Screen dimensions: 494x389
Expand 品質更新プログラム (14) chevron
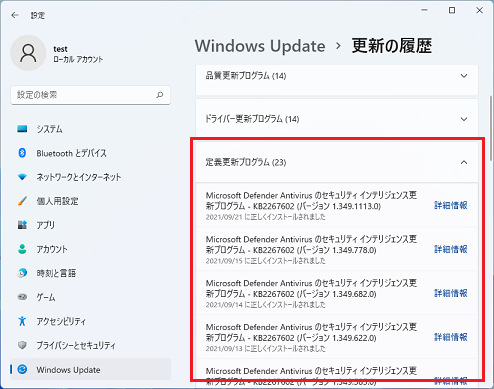464,76
